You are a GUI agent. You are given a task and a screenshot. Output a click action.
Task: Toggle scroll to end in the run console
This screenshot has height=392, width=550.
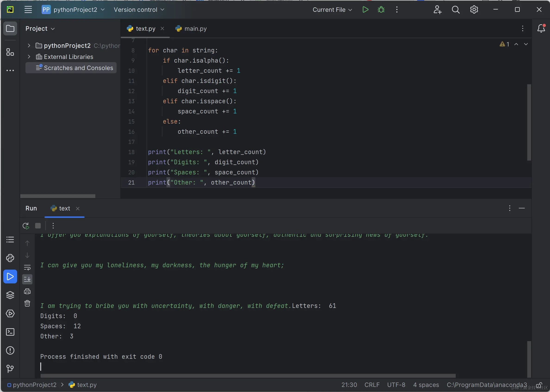27,279
